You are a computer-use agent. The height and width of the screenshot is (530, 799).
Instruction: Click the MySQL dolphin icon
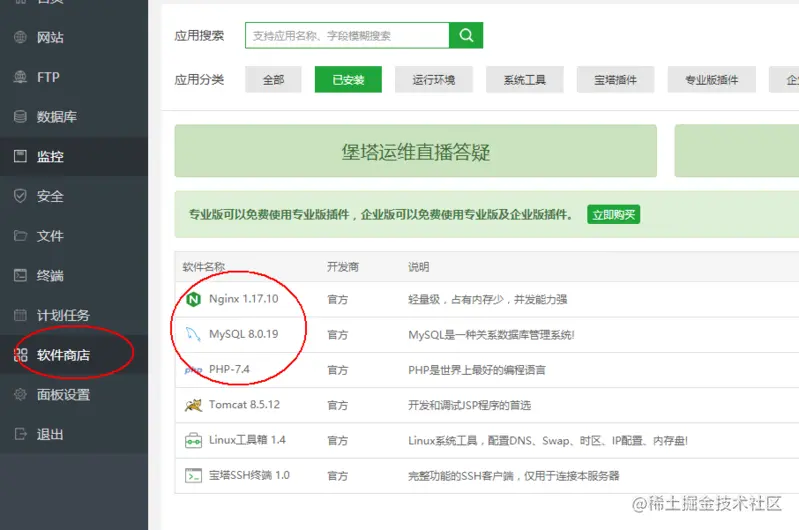(x=193, y=334)
